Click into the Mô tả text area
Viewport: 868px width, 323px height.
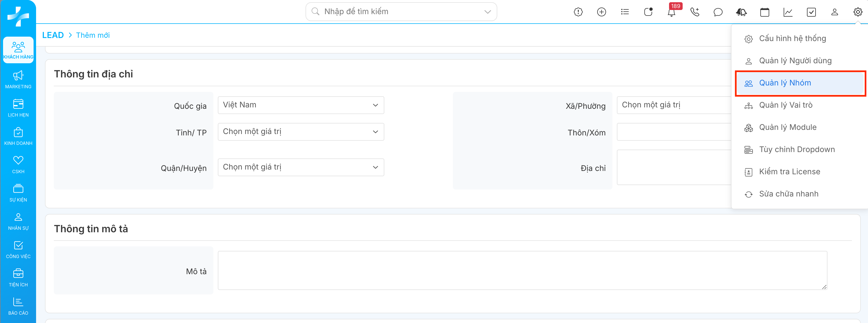[x=522, y=270]
